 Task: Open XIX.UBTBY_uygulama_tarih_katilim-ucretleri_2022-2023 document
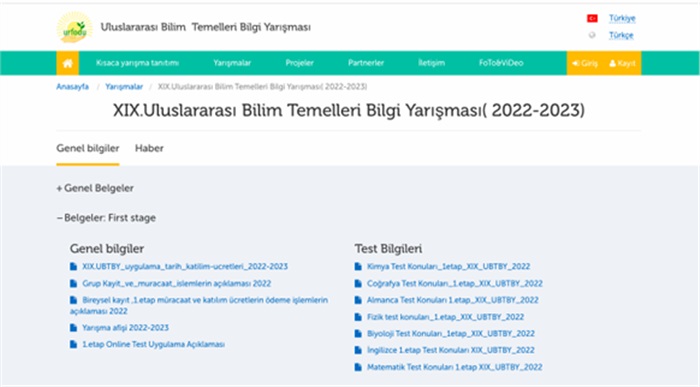click(x=185, y=266)
